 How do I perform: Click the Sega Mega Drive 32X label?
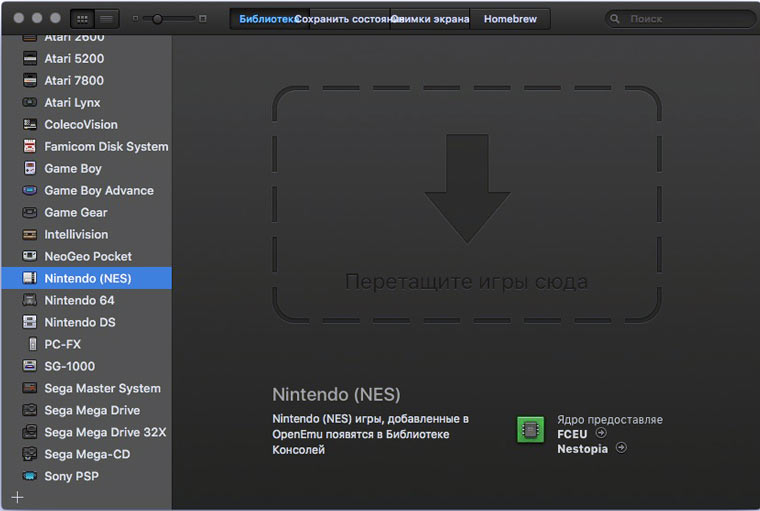point(105,432)
